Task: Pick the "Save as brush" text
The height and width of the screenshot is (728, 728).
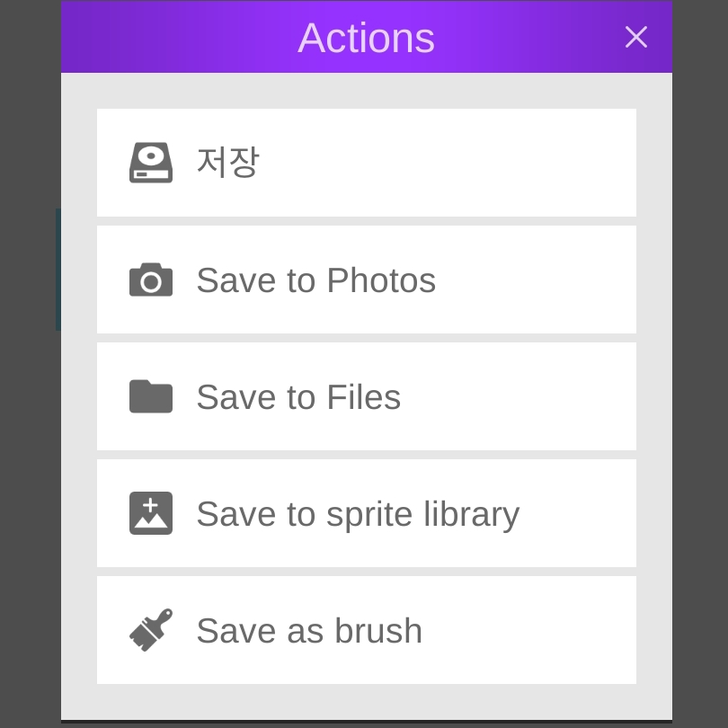Action: 309,631
